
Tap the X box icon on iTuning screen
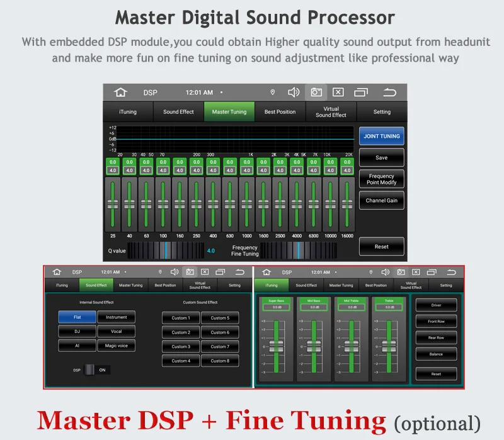pyautogui.click(x=416, y=272)
